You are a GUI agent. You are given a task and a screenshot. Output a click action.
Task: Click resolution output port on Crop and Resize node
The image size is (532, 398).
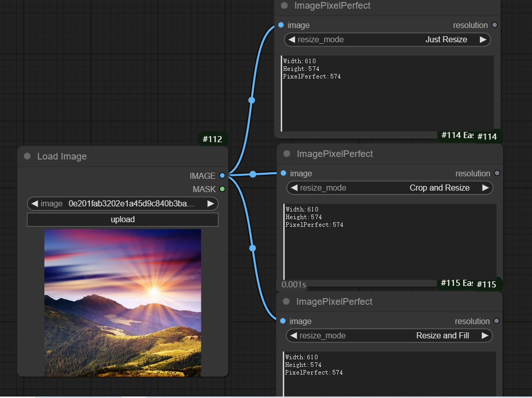pos(497,173)
